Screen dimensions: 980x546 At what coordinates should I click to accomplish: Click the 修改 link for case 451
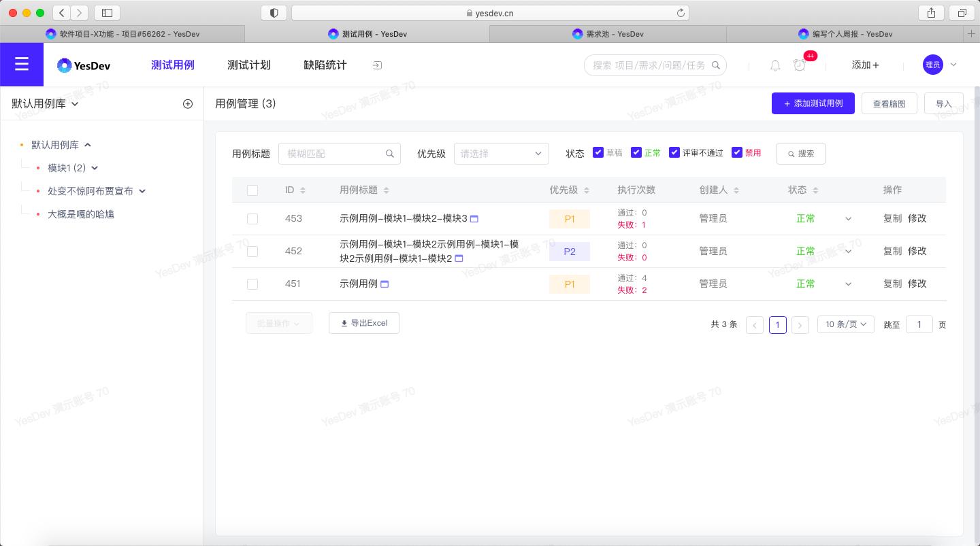click(x=917, y=284)
